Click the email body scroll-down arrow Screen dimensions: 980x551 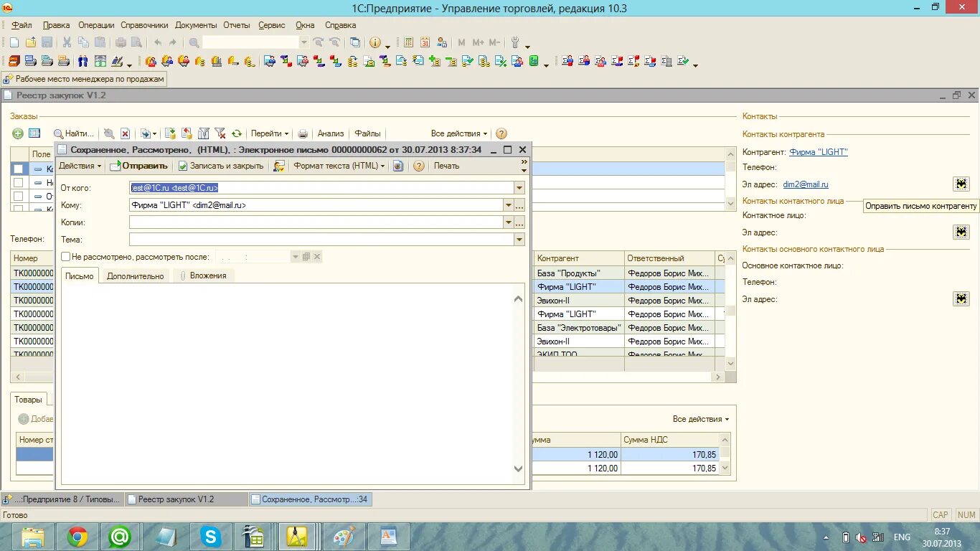[x=519, y=468]
